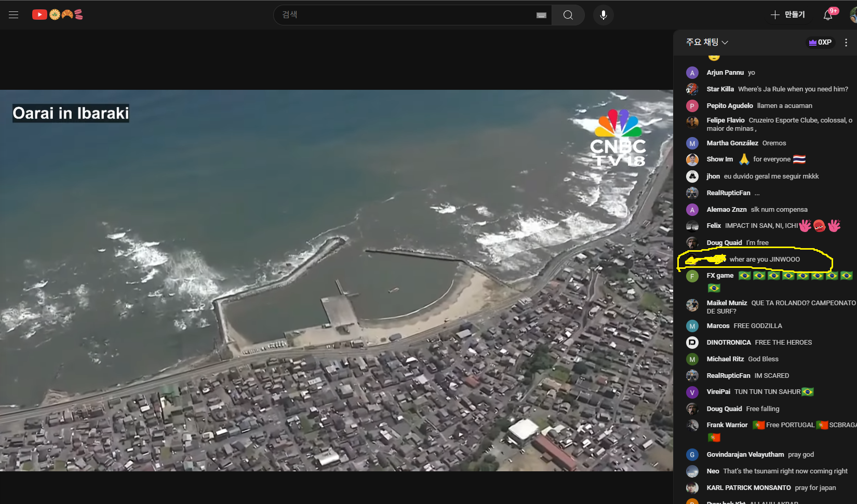Expand the 주요 채팅 dropdown
857x504 pixels.
coord(707,42)
